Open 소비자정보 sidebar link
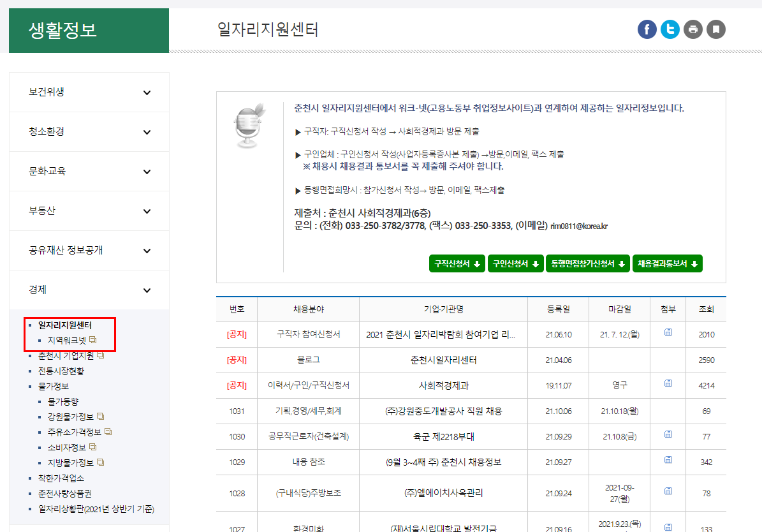762x532 pixels. (x=66, y=447)
